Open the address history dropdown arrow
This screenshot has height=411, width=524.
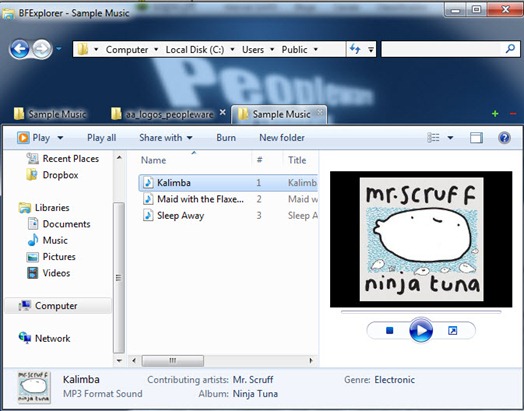point(371,49)
